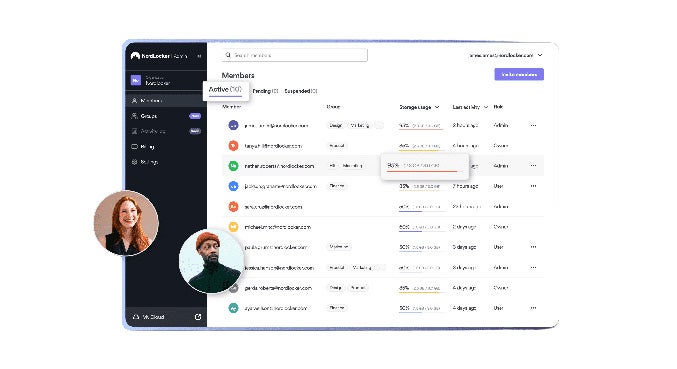Click the michael member email
Viewport: 677px width, 369px height.
click(278, 227)
